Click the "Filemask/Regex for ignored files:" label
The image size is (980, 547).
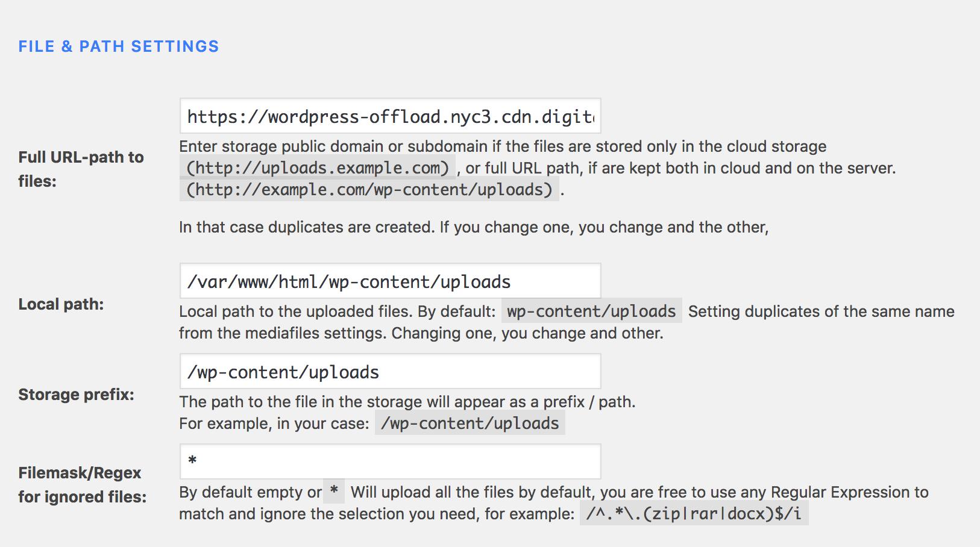click(x=82, y=484)
